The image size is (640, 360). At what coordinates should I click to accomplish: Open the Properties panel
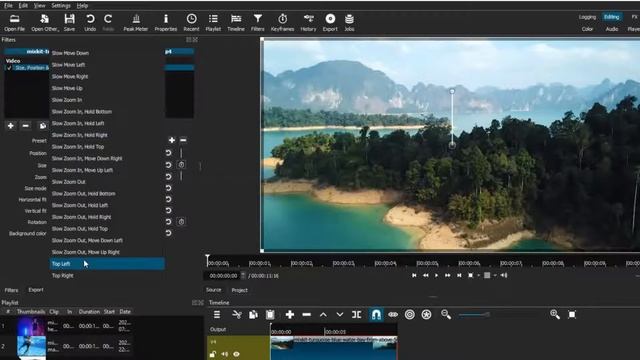[x=166, y=22]
